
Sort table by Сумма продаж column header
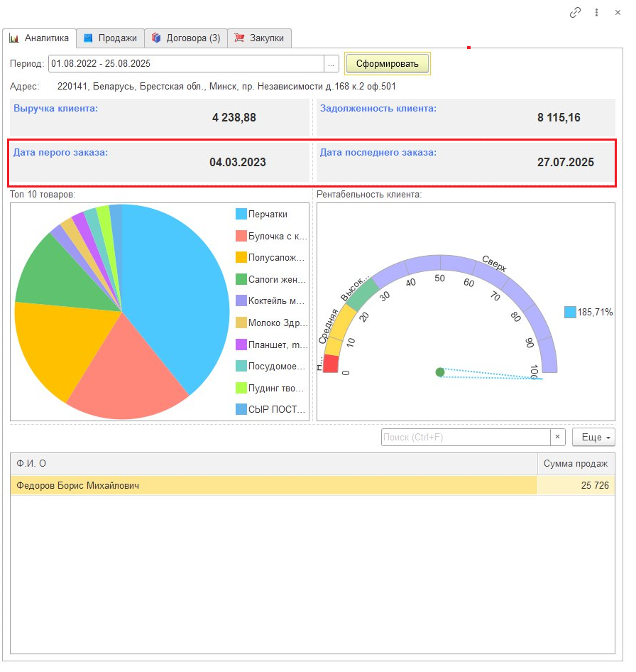(x=576, y=464)
